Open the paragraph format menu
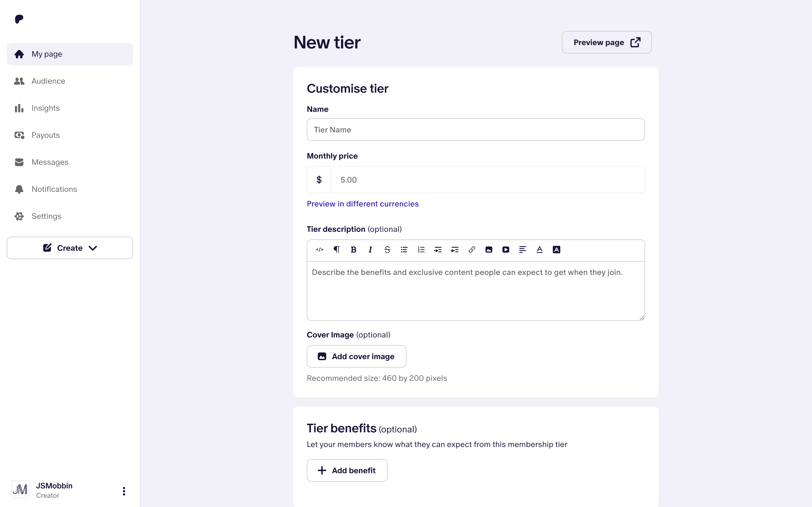812x507 pixels. coord(337,250)
